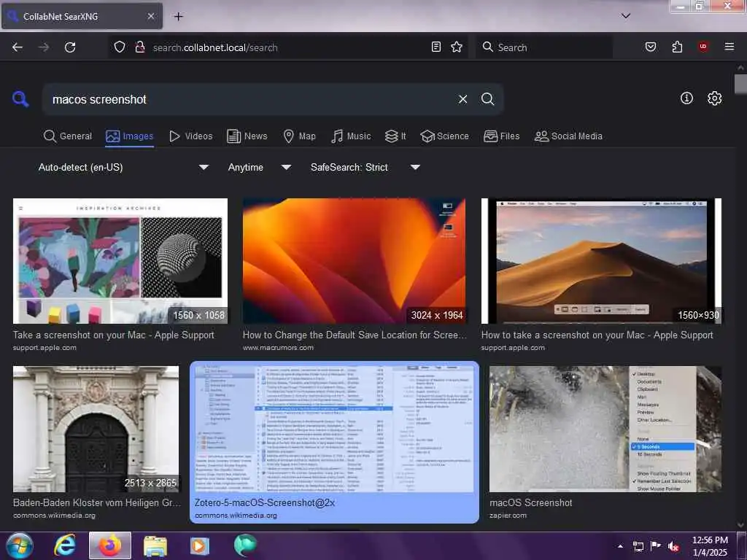Clear the search query with the X icon
Image resolution: width=747 pixels, height=560 pixels.
tap(462, 99)
